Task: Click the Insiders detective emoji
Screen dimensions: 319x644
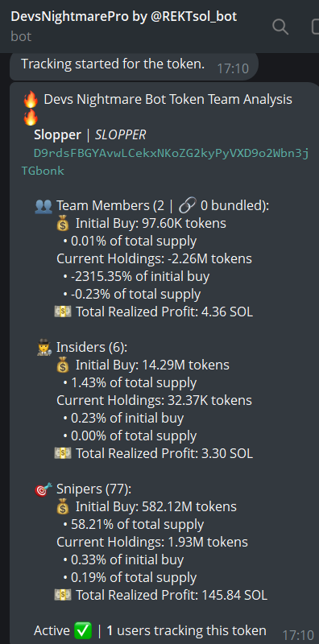Action: pyautogui.click(x=44, y=348)
